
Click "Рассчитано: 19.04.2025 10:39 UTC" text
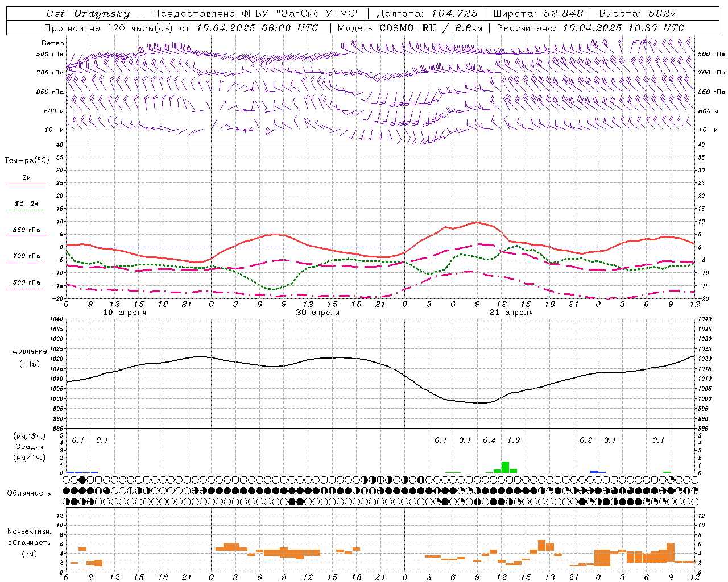click(590, 28)
